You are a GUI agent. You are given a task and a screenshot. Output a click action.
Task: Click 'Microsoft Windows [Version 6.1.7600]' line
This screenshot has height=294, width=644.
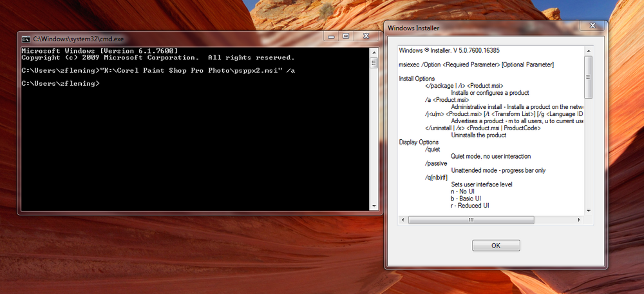click(x=99, y=51)
